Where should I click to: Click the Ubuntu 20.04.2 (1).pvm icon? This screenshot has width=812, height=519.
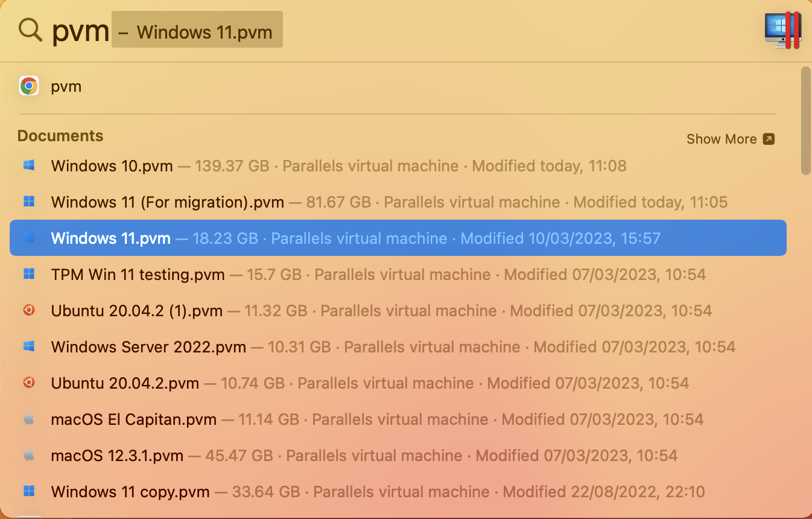(28, 310)
